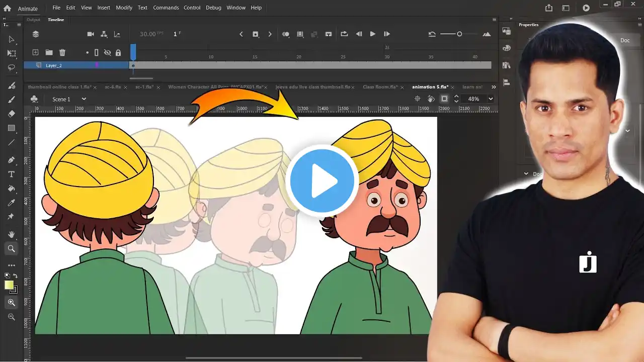This screenshot has width=644, height=362.
Task: Switch to the Class Room.fla tab
Action: [x=380, y=87]
